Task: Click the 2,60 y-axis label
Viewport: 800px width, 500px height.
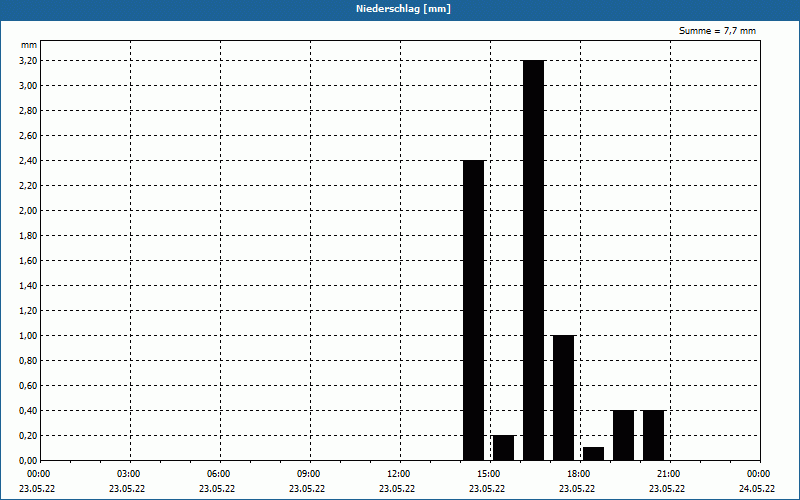Action: click(28, 136)
